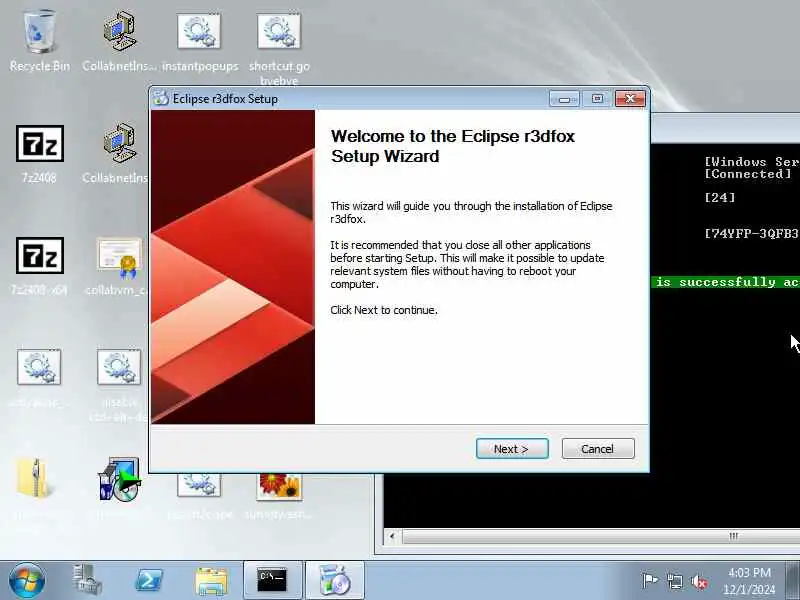The width and height of the screenshot is (800, 600).
Task: Select the gear file icon below the certificate
Action: click(x=119, y=367)
